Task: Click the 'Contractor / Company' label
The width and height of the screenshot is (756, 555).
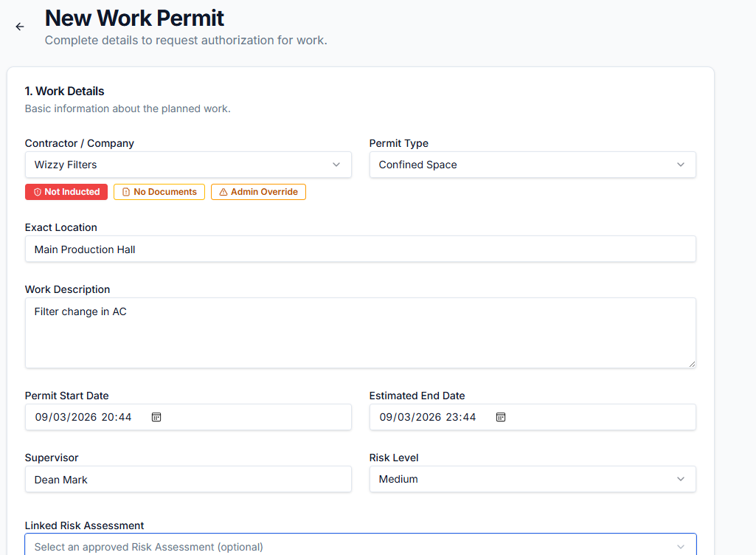Action: click(x=80, y=143)
